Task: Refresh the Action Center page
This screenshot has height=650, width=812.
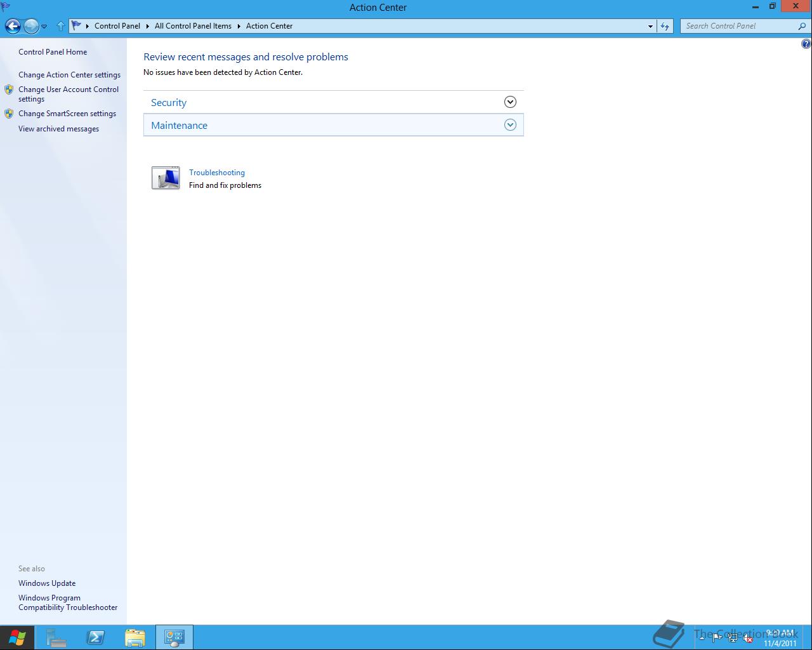Action: (x=664, y=26)
